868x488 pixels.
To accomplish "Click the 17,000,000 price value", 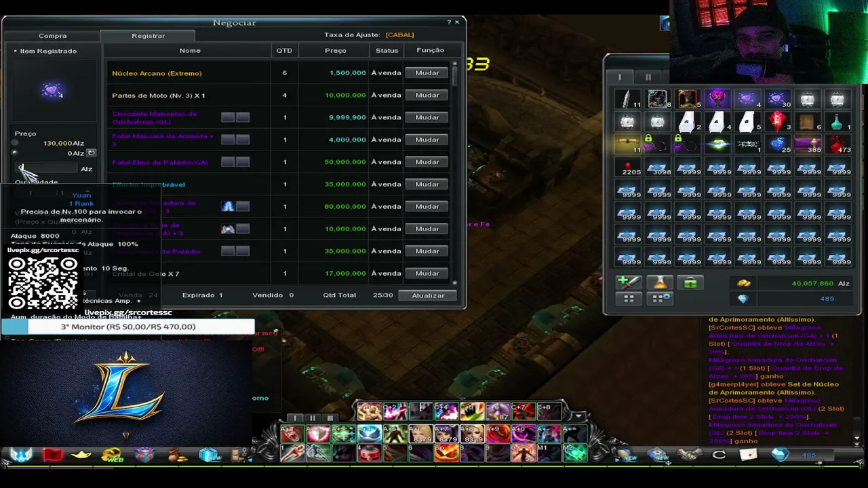I will point(345,273).
